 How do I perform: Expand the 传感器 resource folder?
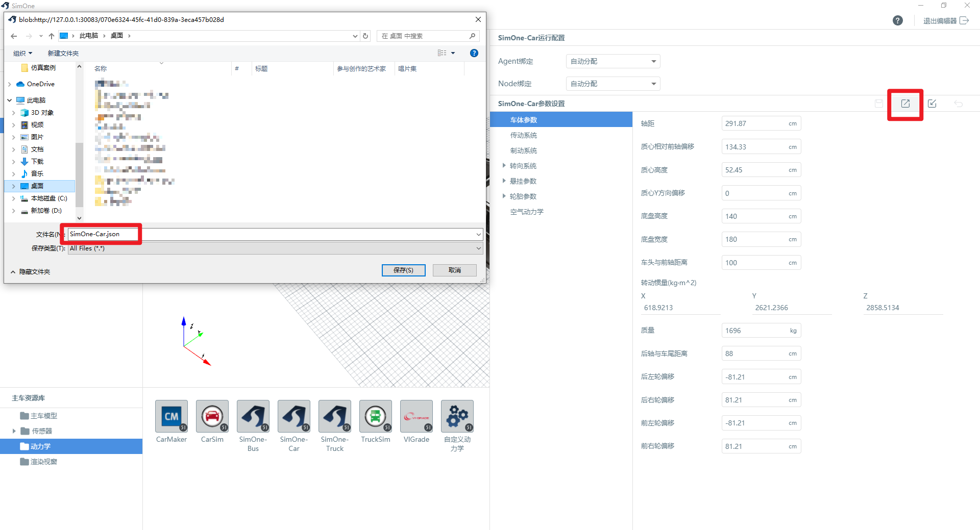tap(14, 431)
